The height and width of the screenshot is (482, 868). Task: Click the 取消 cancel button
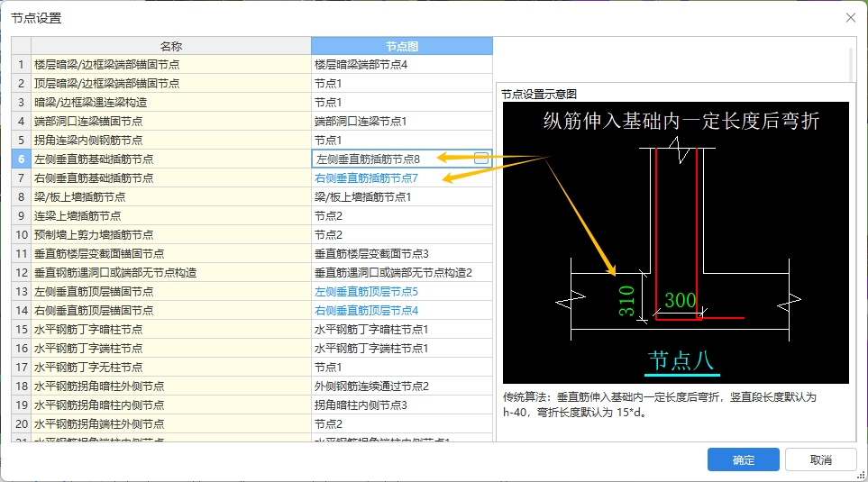coord(820,459)
